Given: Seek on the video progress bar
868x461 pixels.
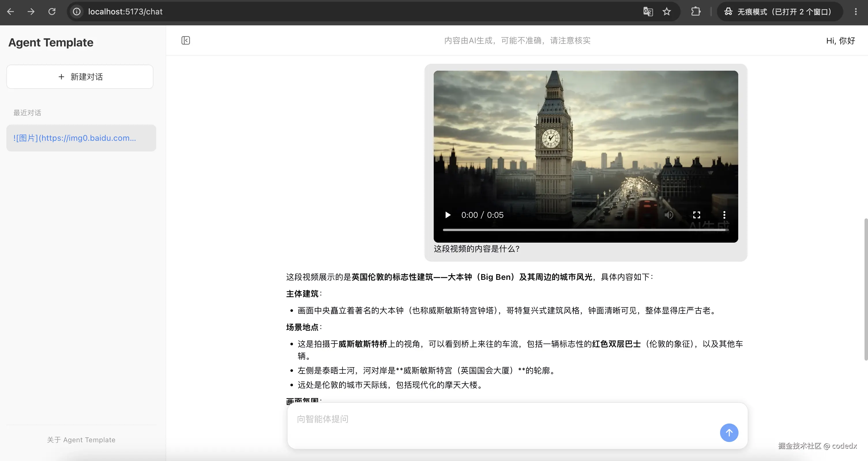Looking at the screenshot, I should click(x=586, y=230).
